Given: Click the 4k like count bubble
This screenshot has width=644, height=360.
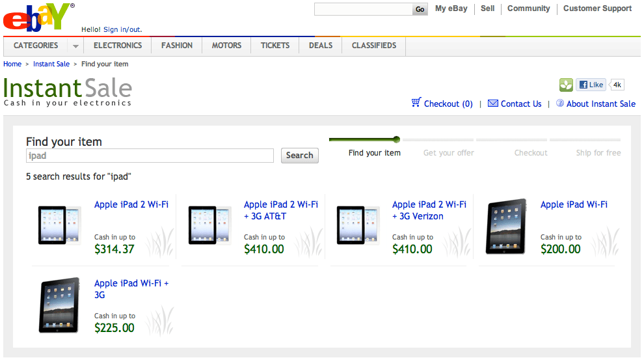Looking at the screenshot, I should tap(617, 85).
